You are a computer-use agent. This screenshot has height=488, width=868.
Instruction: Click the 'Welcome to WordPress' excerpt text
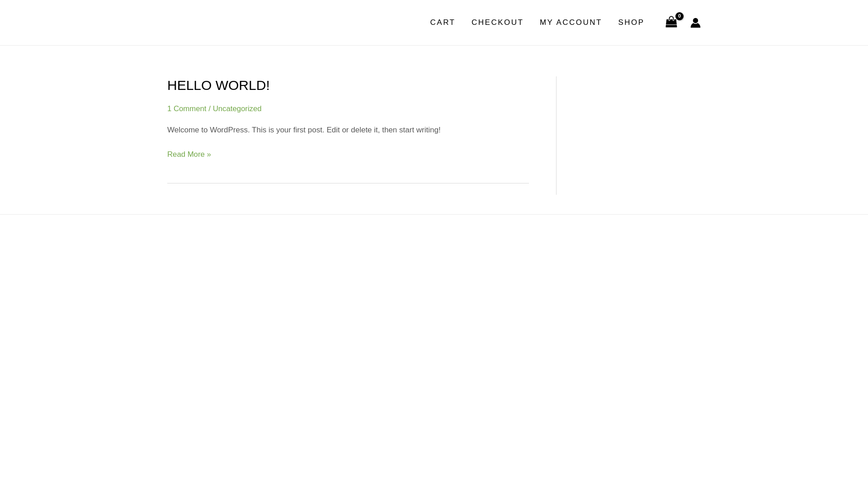click(x=304, y=130)
